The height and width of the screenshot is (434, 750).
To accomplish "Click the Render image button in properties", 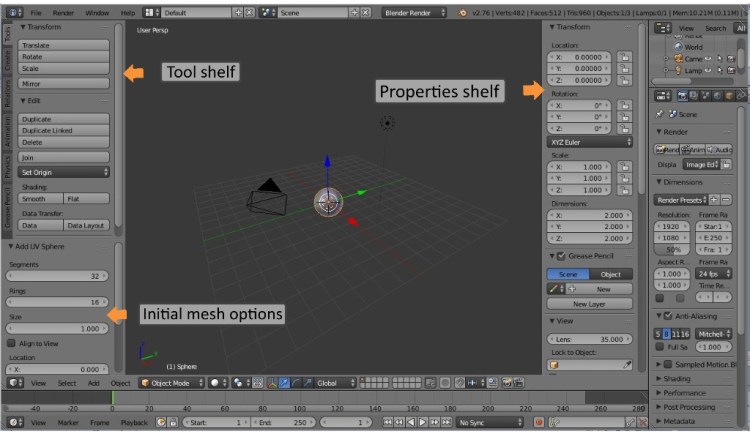I will [x=668, y=149].
